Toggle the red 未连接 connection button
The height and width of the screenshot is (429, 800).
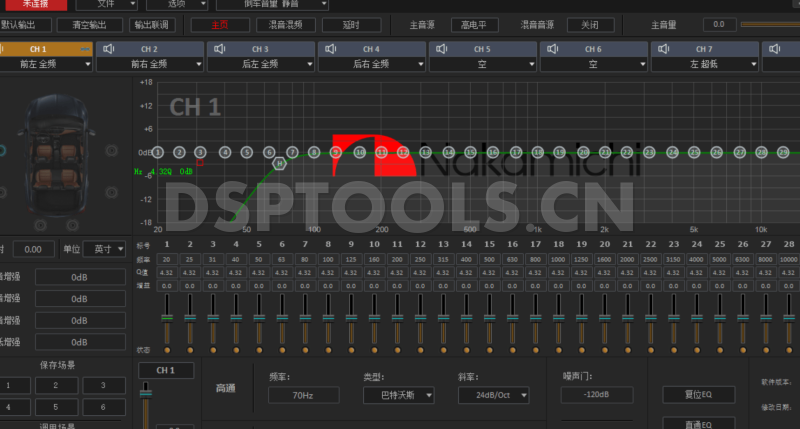(34, 4)
